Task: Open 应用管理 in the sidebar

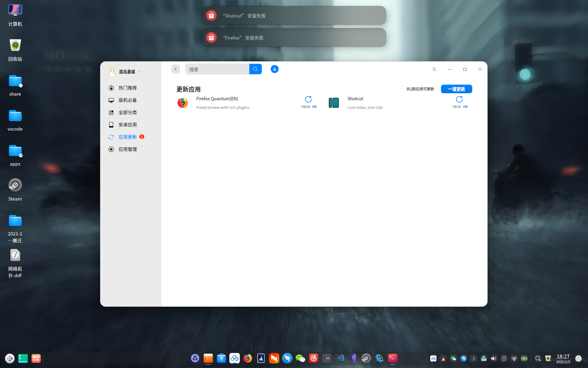Action: [127, 149]
